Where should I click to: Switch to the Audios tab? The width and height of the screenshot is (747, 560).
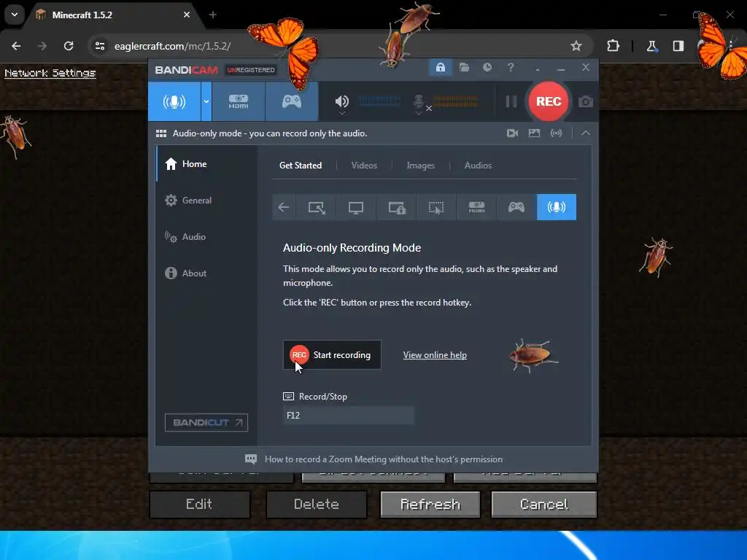click(x=478, y=166)
